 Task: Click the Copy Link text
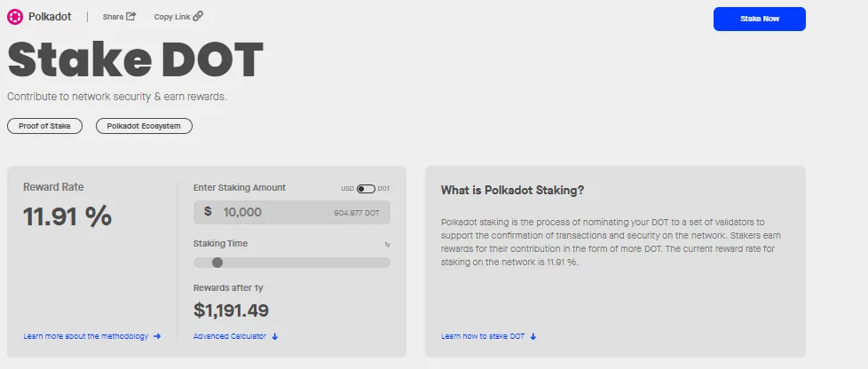(171, 17)
